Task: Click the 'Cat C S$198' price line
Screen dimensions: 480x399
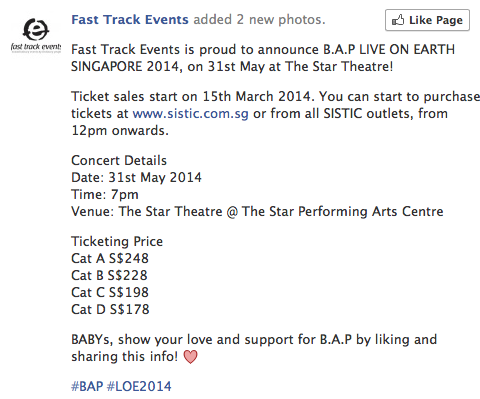Action: pos(110,293)
